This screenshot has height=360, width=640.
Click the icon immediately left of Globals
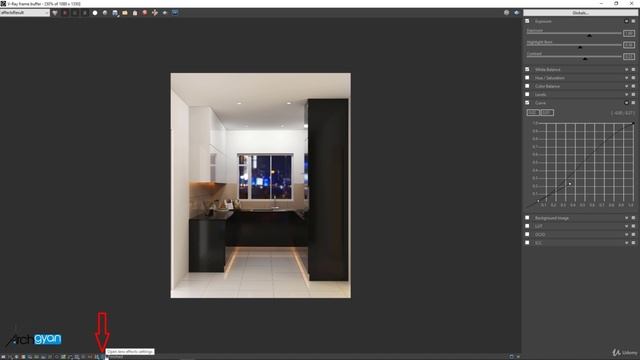(x=516, y=13)
